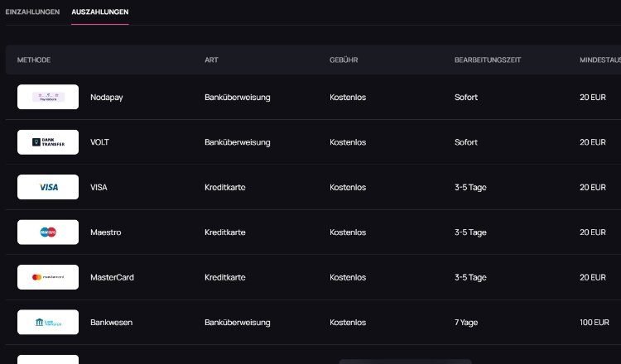
Task: Click the Gebühr column header
Action: 344,60
